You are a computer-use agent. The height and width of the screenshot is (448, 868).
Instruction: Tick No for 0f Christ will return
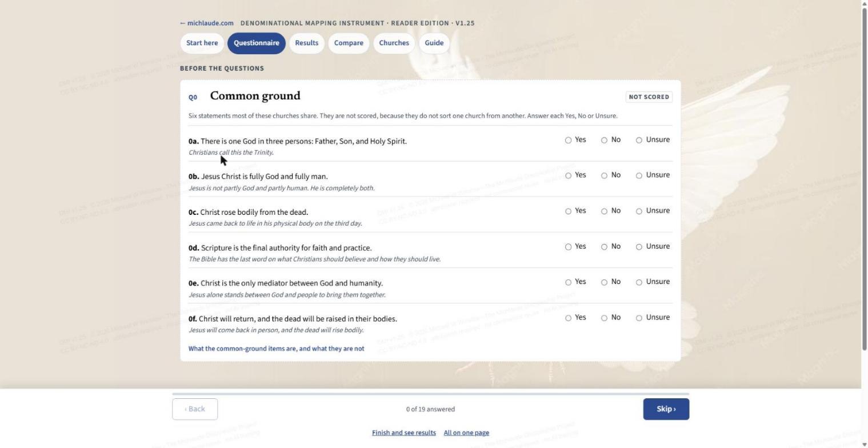[x=604, y=318]
